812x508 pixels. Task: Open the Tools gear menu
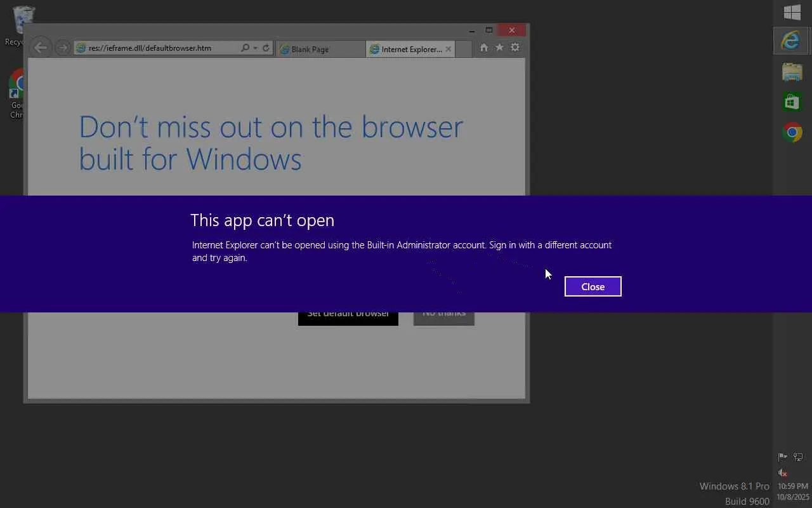coord(515,48)
